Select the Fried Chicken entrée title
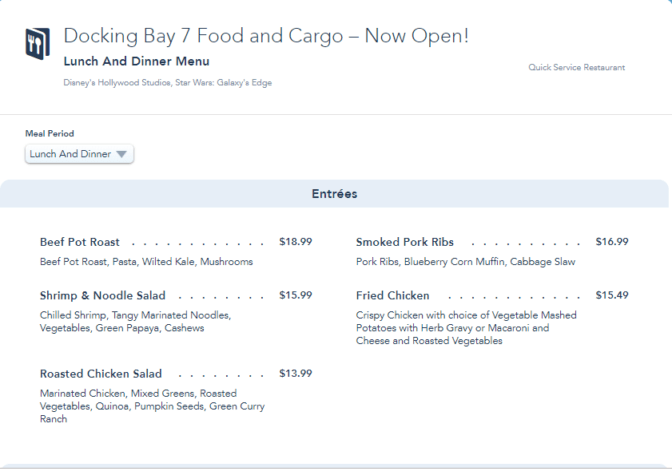This screenshot has height=471, width=672. coord(393,296)
